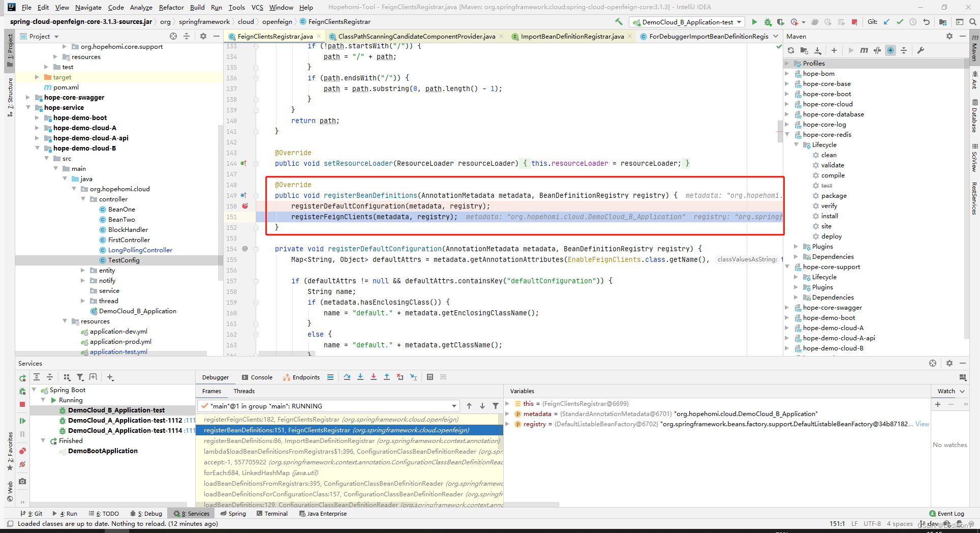Execute Maven goal using the m icon

click(x=864, y=50)
